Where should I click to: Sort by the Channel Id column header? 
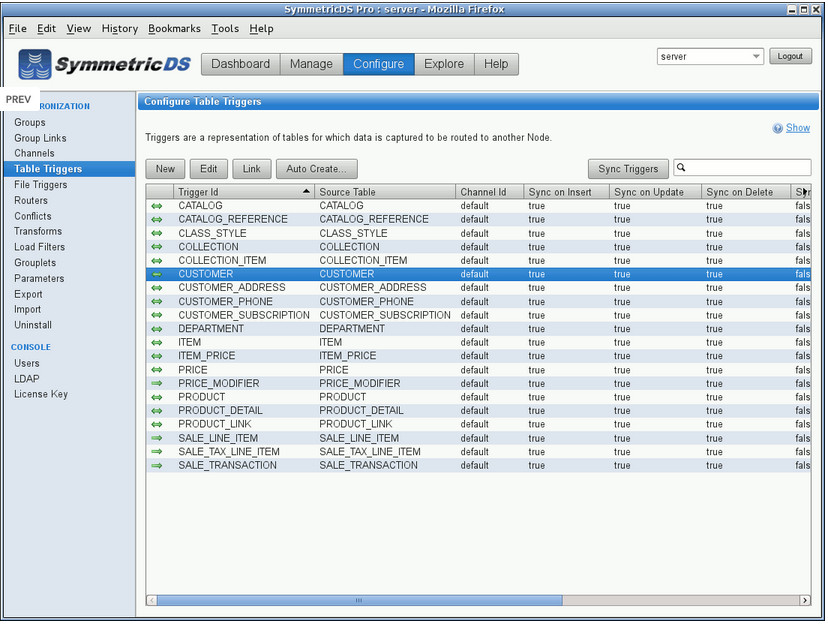(490, 192)
